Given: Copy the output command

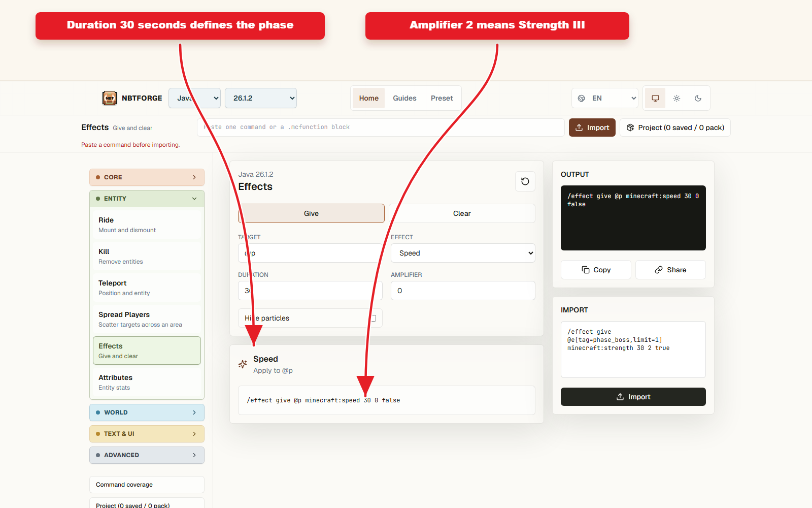Looking at the screenshot, I should (x=596, y=270).
